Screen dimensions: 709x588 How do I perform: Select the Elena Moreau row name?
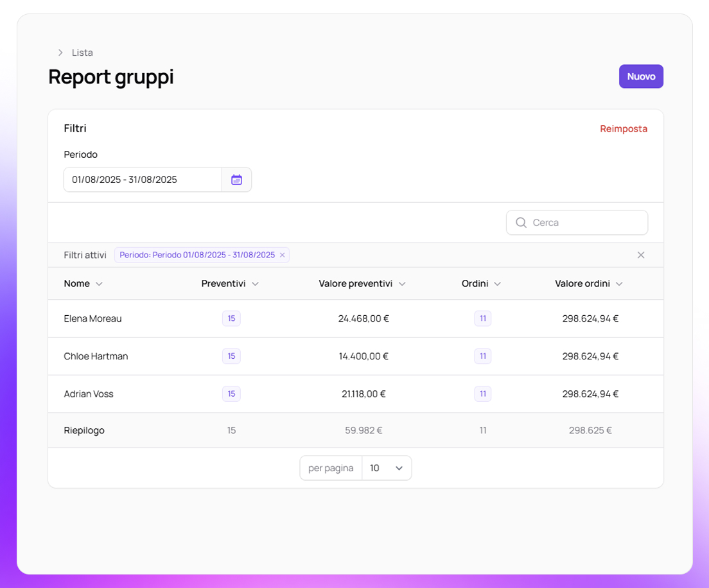[x=92, y=318]
